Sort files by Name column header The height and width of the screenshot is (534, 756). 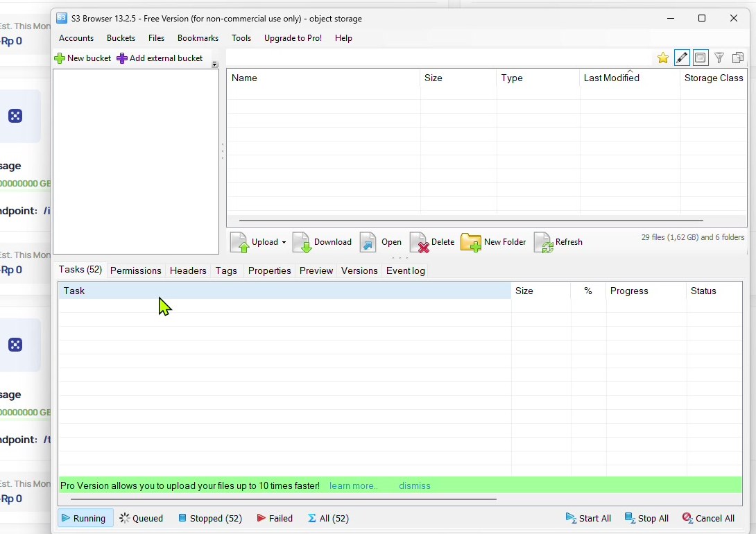pos(323,78)
